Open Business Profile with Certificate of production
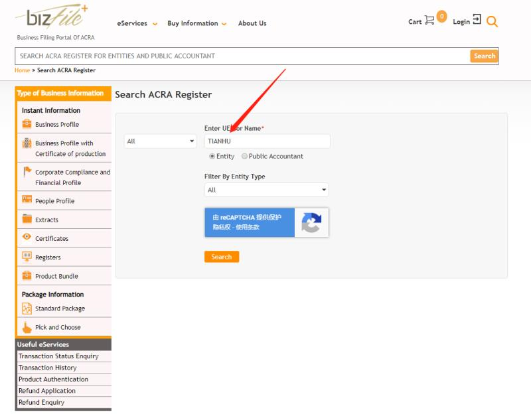The image size is (531, 420). pos(70,148)
